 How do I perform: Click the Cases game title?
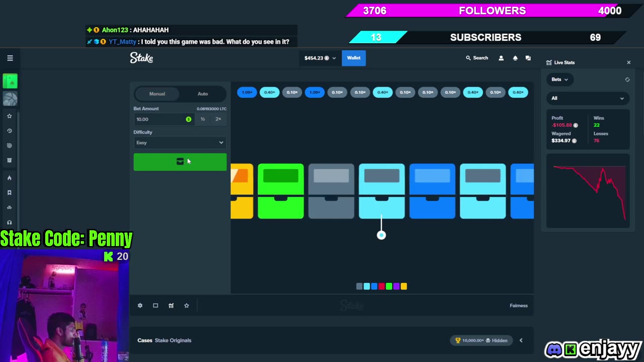(145, 340)
